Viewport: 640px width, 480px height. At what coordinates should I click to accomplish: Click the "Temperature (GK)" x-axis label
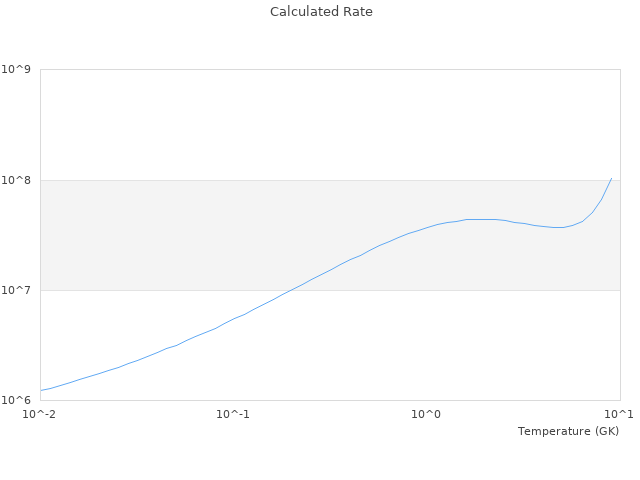click(568, 431)
